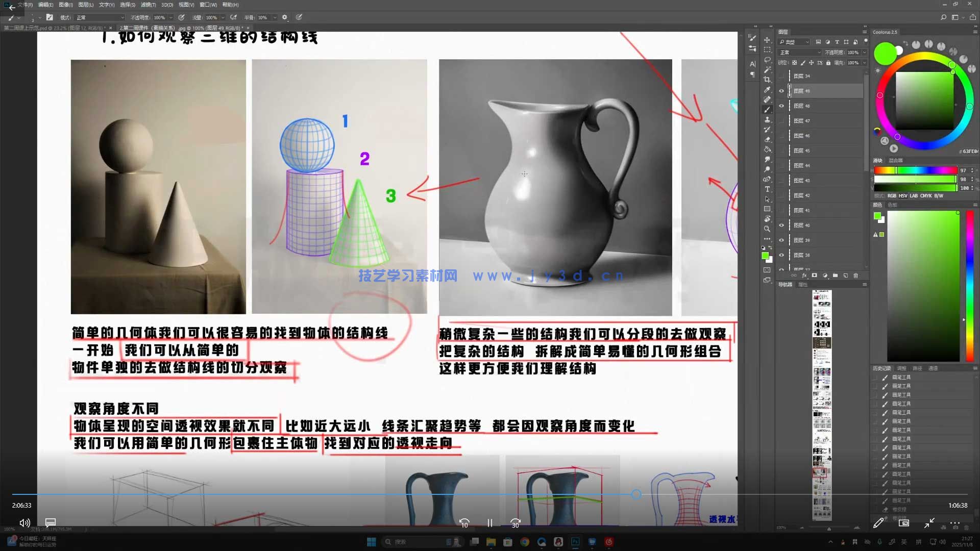Select the Horizontal Type tool
The image size is (980, 551).
(x=767, y=189)
